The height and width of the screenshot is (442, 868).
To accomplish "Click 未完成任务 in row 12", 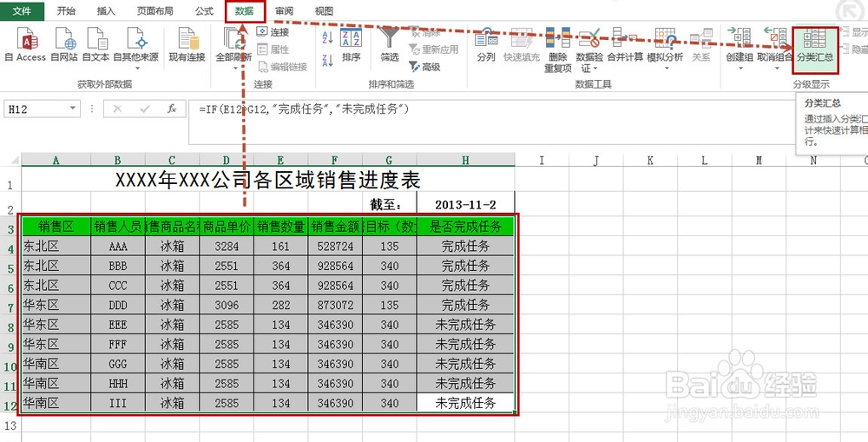I will [x=465, y=403].
